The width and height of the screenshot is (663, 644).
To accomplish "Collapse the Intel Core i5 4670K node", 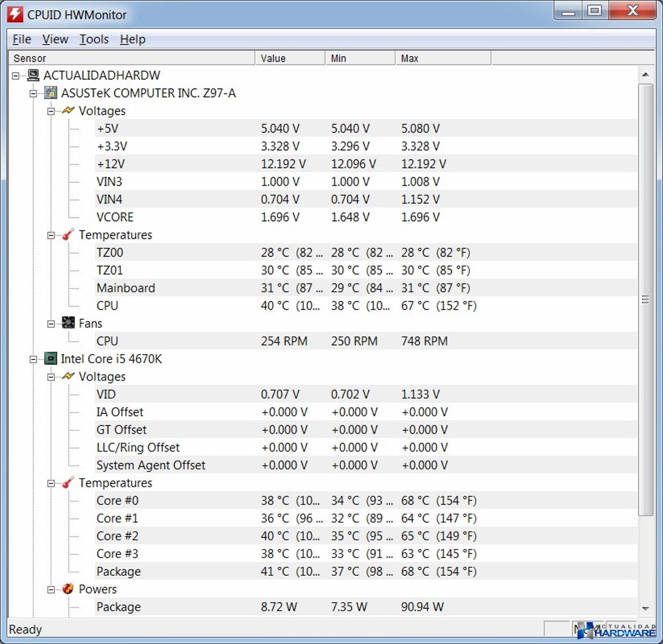I will [33, 359].
